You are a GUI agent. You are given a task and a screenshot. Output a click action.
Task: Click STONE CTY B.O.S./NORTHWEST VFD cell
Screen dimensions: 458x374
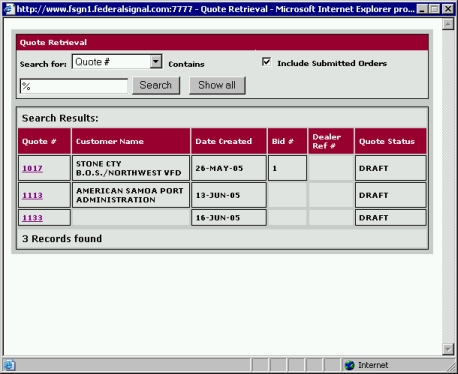point(131,168)
